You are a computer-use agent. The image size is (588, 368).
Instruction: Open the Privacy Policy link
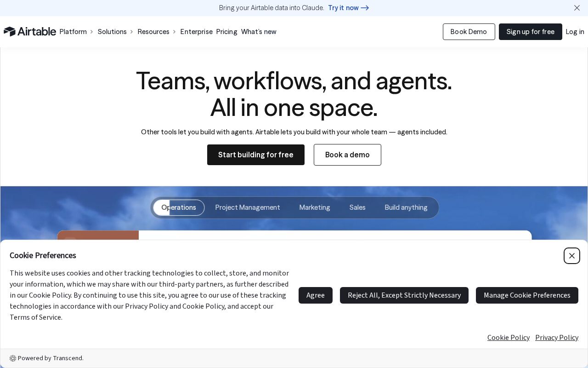[x=557, y=338]
